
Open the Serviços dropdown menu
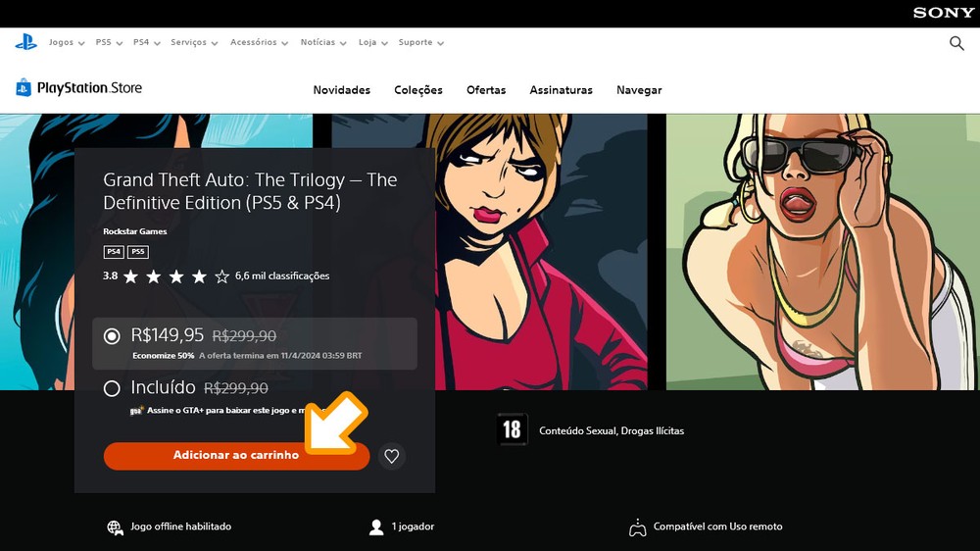(193, 43)
